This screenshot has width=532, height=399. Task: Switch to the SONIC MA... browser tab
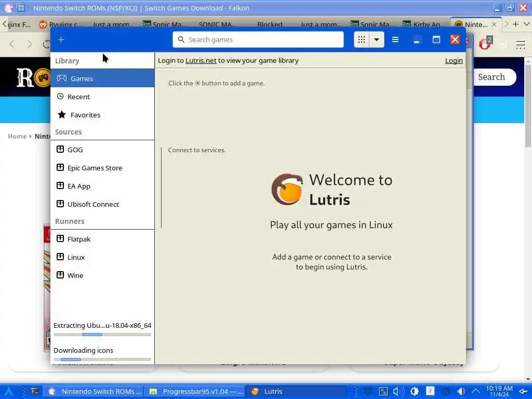(215, 24)
